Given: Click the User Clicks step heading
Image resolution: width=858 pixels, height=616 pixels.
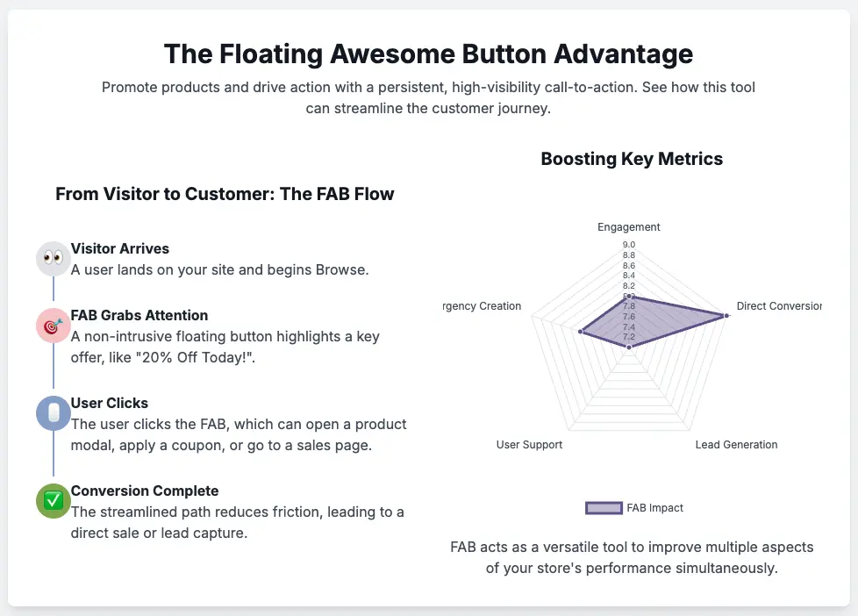Looking at the screenshot, I should [x=110, y=403].
